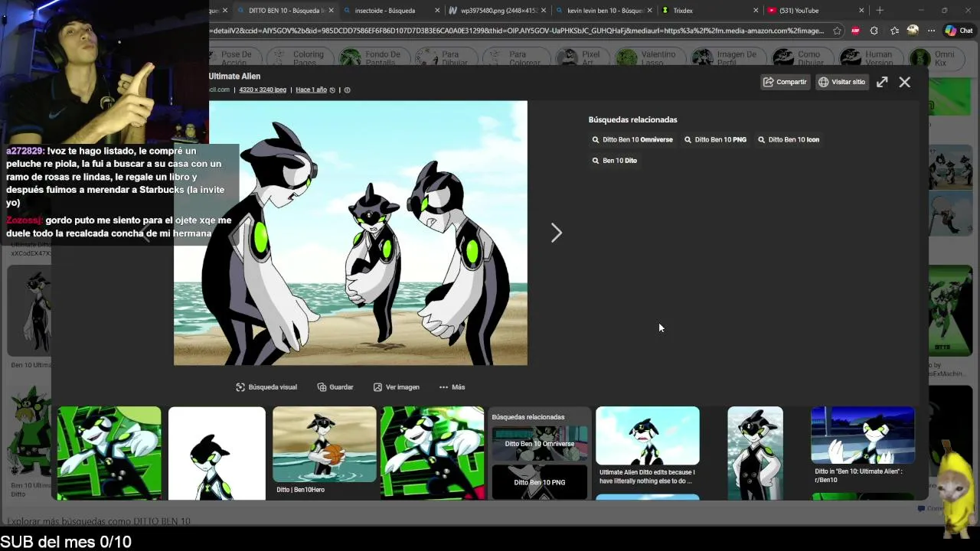The height and width of the screenshot is (551, 980).
Task: Start Búsqueda visual on this image
Action: click(266, 387)
